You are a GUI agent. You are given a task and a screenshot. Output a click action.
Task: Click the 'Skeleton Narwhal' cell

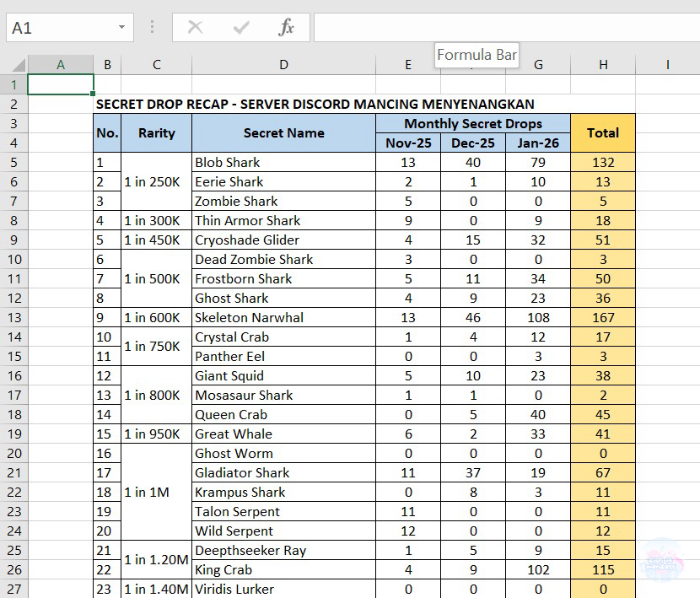(283, 317)
